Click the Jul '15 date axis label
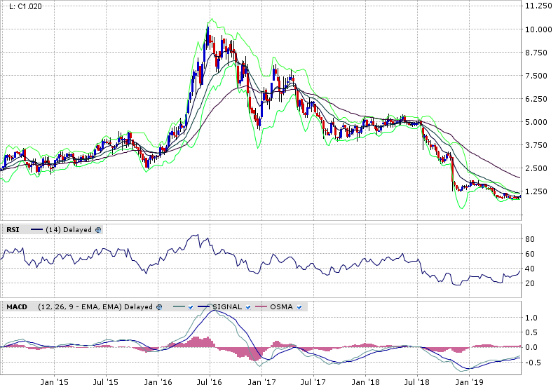 pyautogui.click(x=106, y=382)
